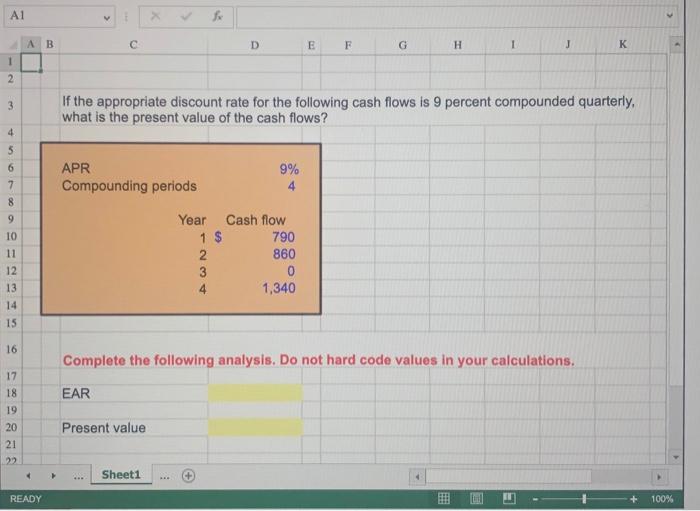
Task: Zoom in with plus button
Action: pyautogui.click(x=633, y=499)
